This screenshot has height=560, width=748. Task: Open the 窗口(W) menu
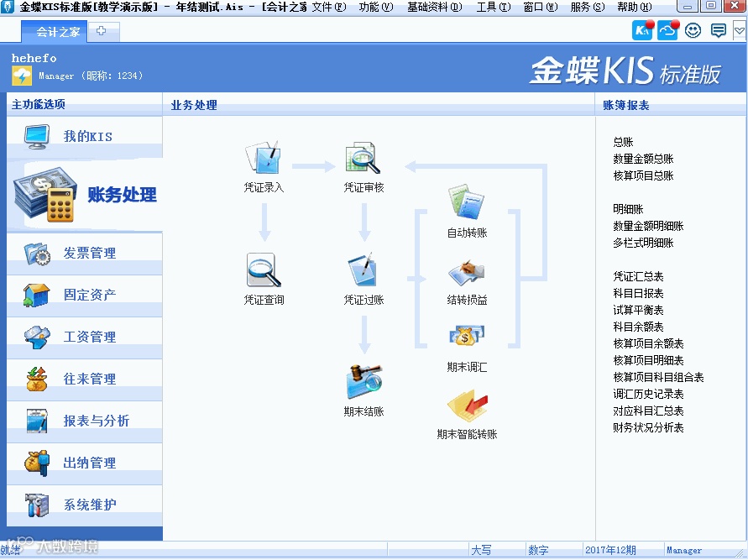click(x=540, y=7)
